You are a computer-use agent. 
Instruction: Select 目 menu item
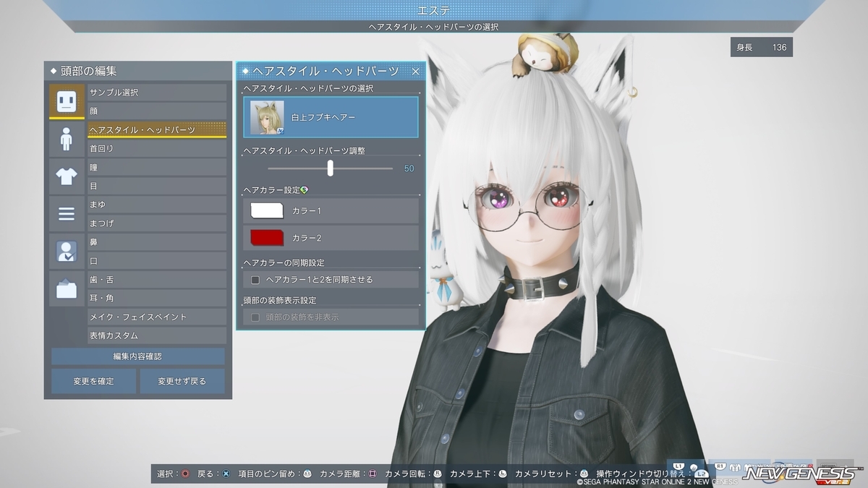coord(157,186)
